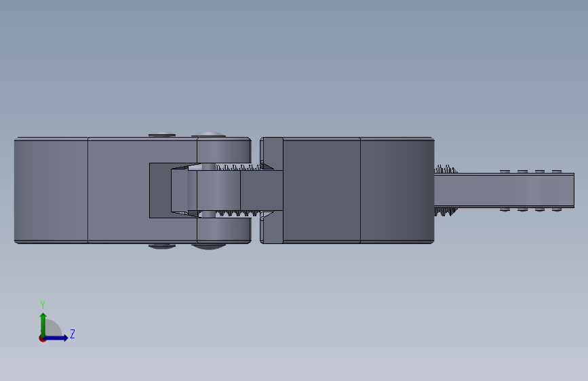The image size is (588, 381).
Task: Select the far-left end face of the left block
Action: point(51,190)
